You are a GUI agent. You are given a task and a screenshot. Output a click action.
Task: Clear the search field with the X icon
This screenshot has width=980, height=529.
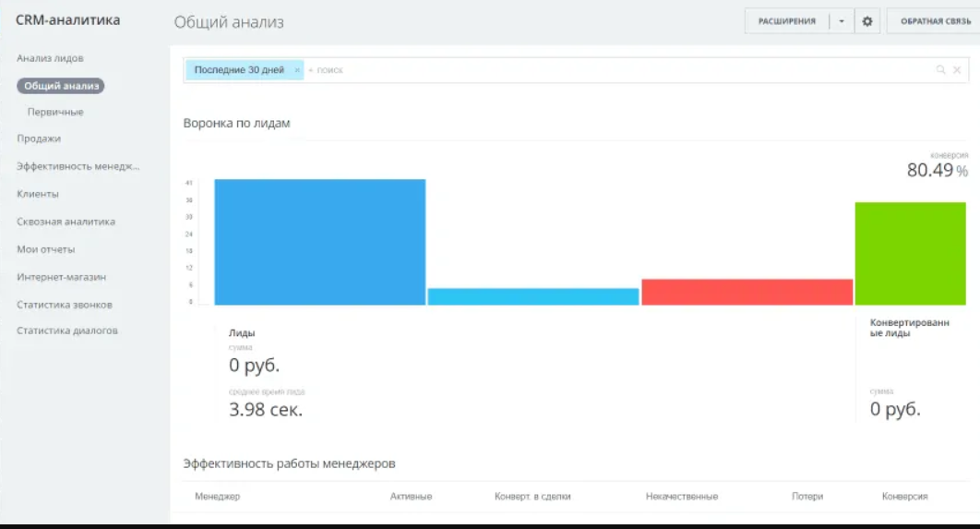(957, 70)
